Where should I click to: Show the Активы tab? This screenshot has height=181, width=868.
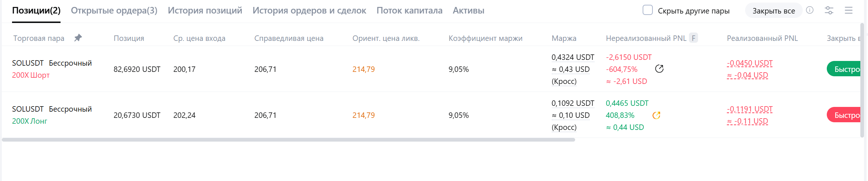[x=468, y=11]
